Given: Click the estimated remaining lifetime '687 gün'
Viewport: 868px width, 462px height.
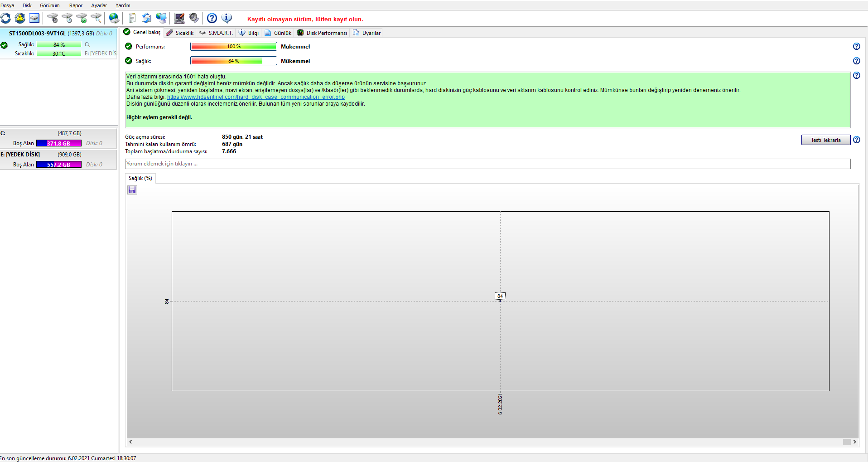Looking at the screenshot, I should point(232,144).
